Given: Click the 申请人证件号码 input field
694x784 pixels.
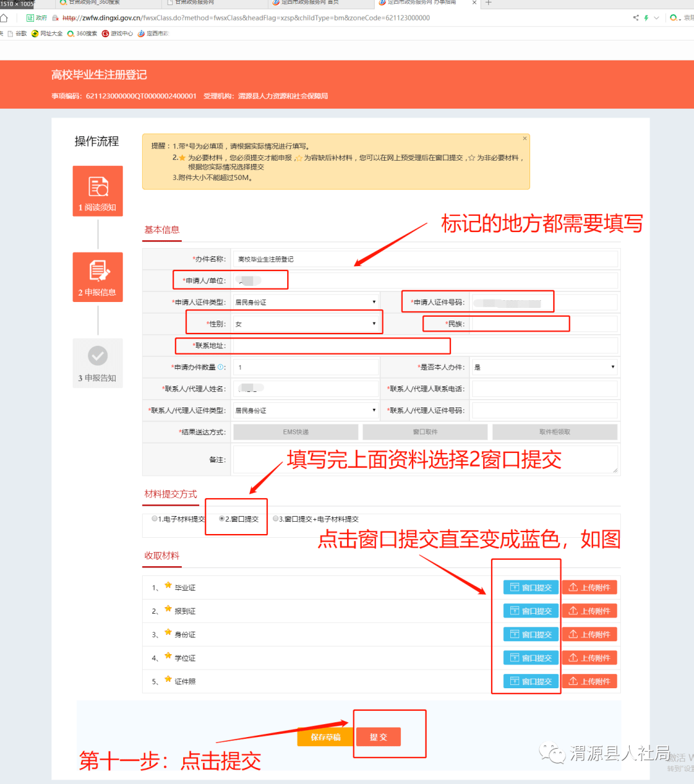Looking at the screenshot, I should click(x=544, y=303).
